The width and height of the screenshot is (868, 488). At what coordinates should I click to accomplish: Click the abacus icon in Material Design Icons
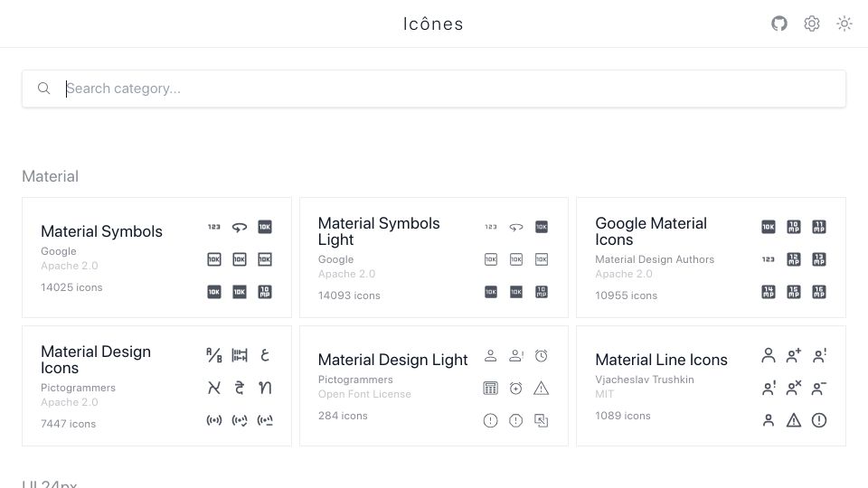(239, 355)
